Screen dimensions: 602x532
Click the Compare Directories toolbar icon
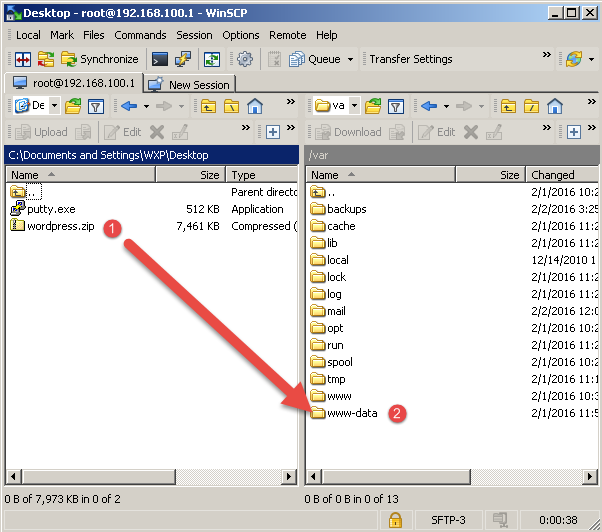point(23,59)
